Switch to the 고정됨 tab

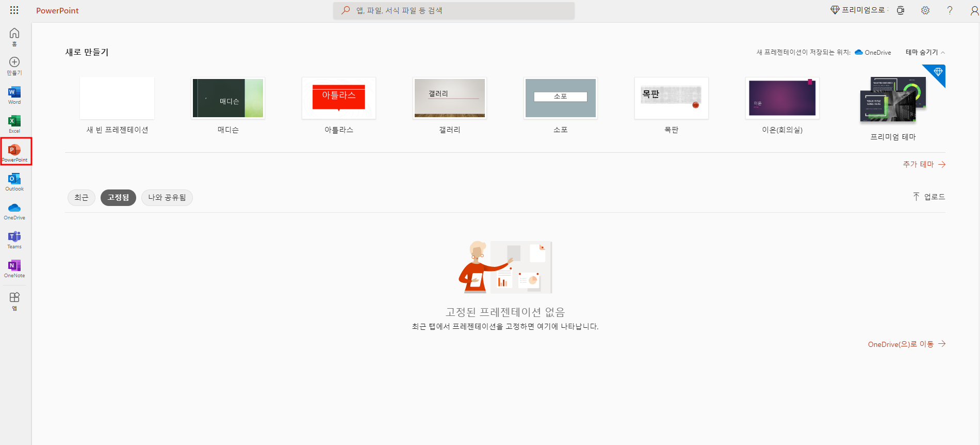click(118, 197)
